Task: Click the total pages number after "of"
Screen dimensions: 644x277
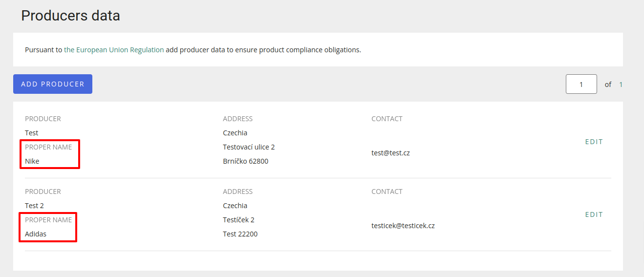Action: tap(621, 85)
